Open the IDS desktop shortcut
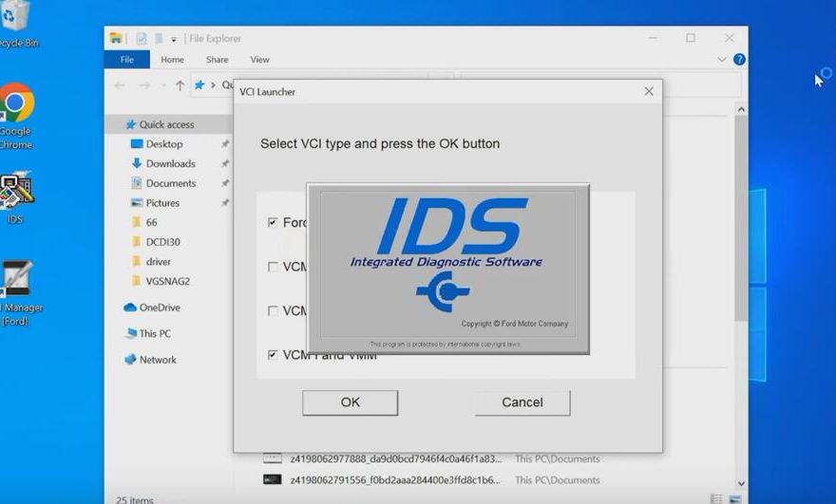836x504 pixels. coord(15,197)
